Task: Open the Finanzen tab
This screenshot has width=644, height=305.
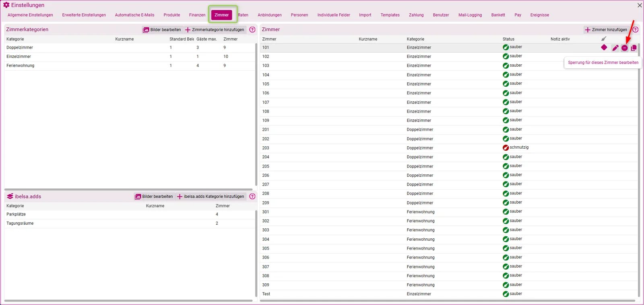Action: [x=197, y=15]
